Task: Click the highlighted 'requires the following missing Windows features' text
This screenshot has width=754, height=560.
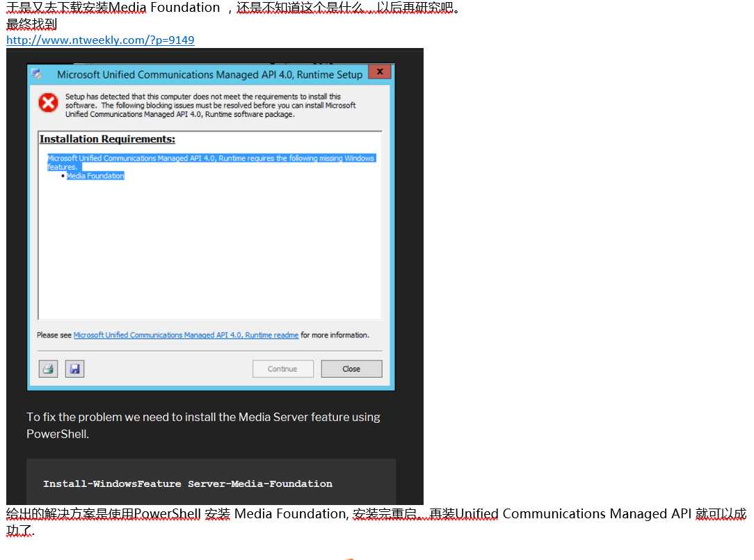Action: tap(211, 162)
